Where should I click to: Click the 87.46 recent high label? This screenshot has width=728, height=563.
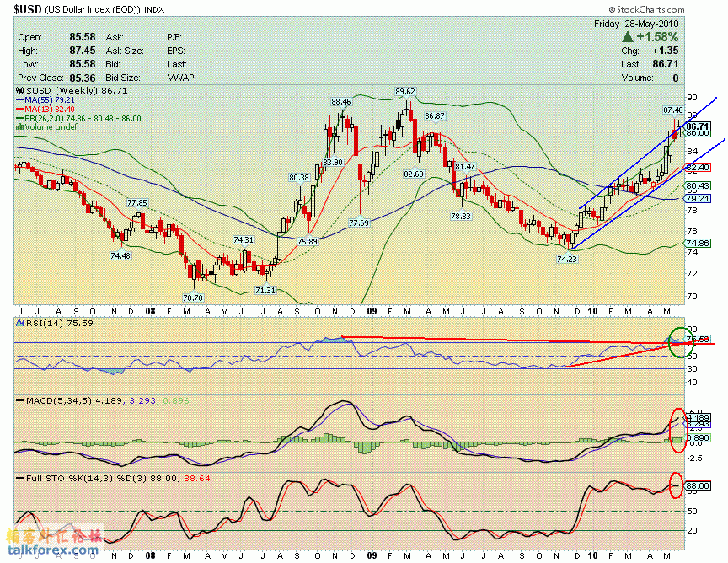(672, 110)
